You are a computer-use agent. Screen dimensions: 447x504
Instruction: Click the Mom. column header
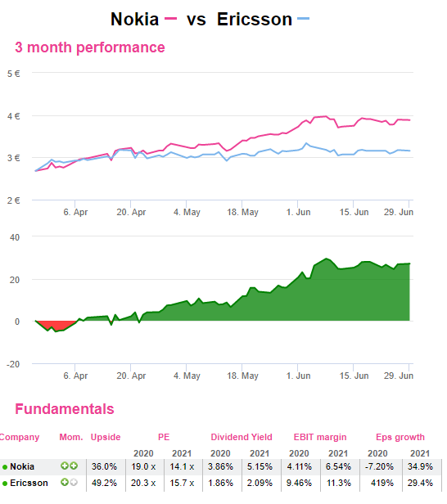pos(71,437)
